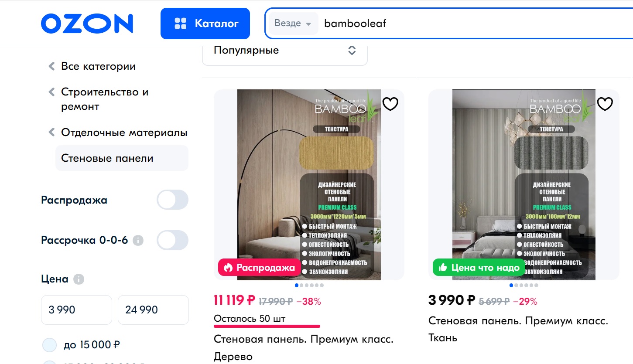Turn on the Рассрочка 0-0-6 toggle

172,240
